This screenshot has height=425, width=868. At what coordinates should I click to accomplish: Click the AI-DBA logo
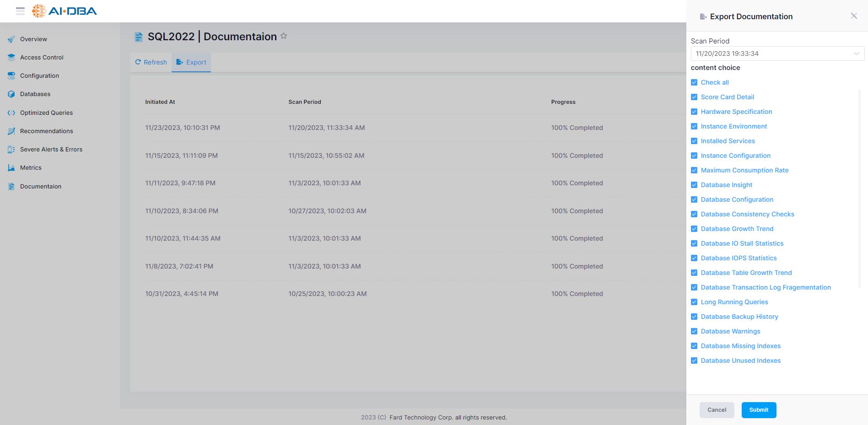[x=65, y=11]
